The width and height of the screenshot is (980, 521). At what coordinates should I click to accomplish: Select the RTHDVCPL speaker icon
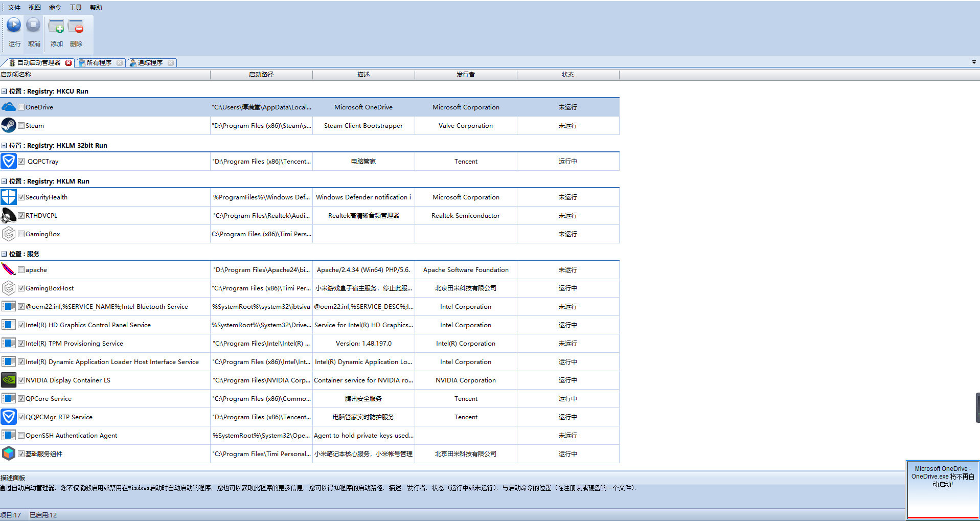9,215
